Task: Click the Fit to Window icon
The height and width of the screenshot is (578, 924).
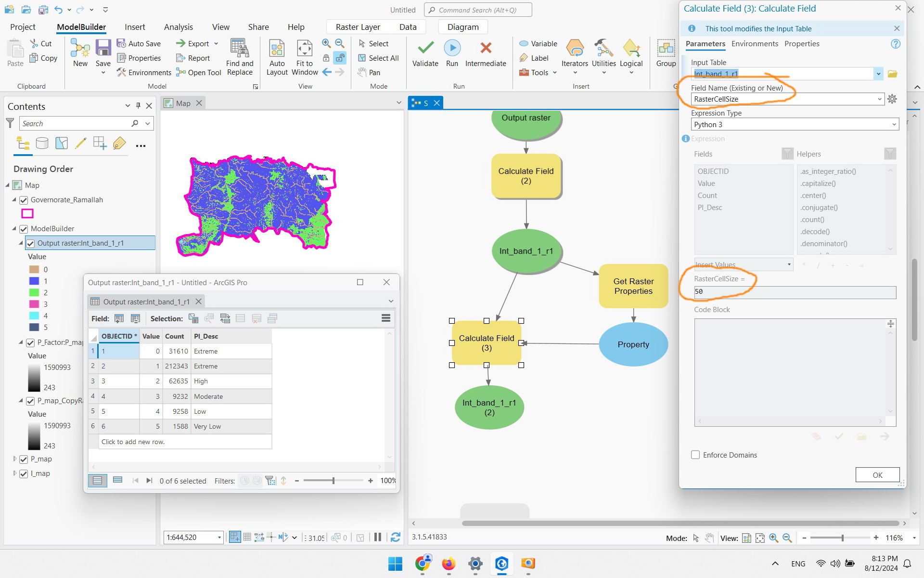Action: tap(304, 49)
